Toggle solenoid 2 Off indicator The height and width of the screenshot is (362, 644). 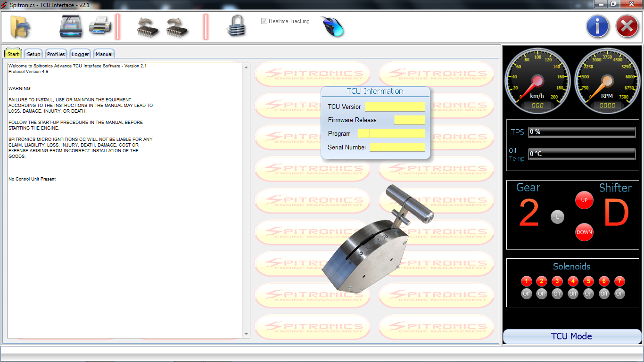tap(542, 294)
